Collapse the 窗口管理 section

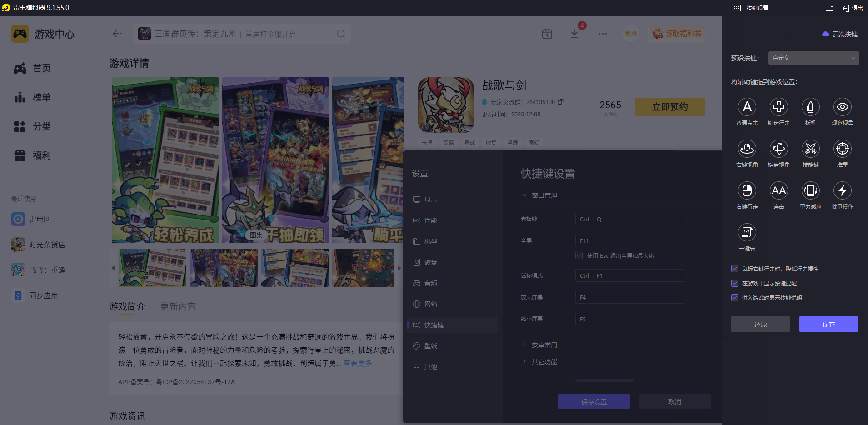(540, 195)
